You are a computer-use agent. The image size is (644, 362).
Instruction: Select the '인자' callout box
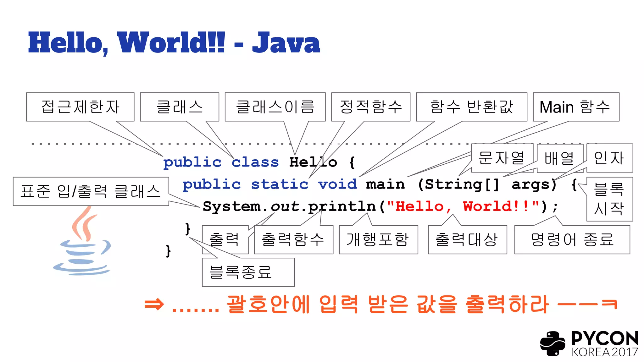610,158
